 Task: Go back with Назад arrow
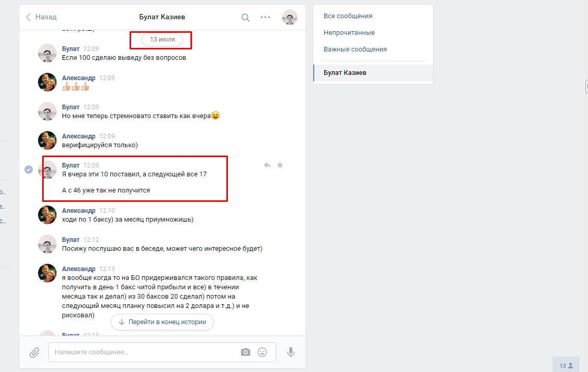point(41,17)
